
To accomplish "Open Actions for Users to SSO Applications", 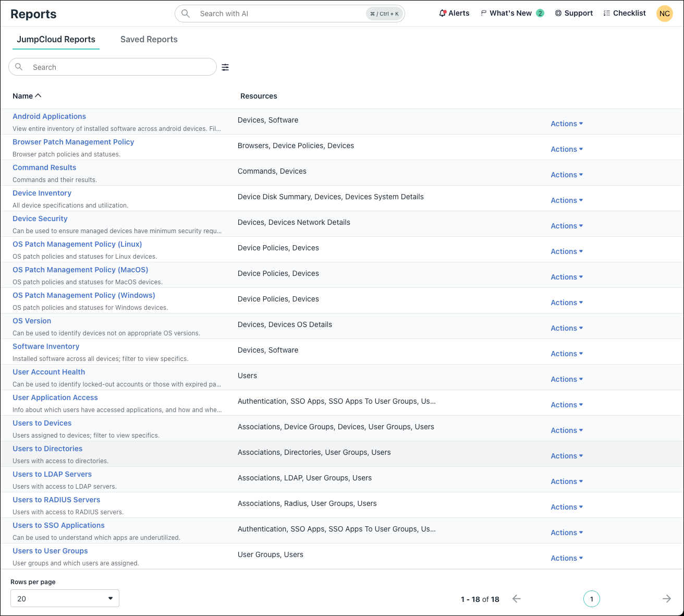I will point(567,533).
